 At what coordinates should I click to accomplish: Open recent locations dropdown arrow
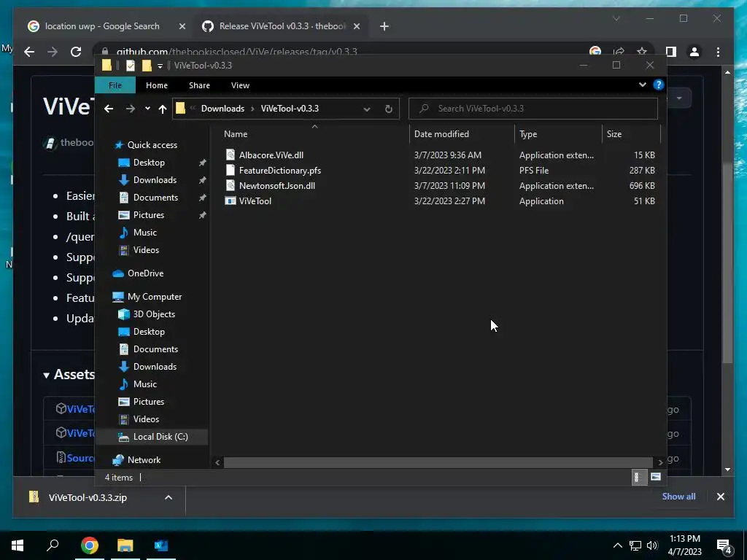tap(147, 109)
